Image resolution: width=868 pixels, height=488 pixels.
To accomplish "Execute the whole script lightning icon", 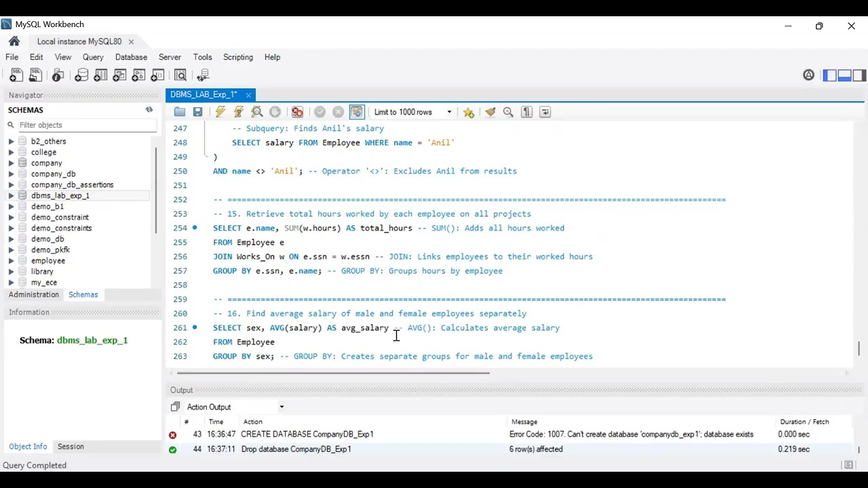I will point(220,112).
